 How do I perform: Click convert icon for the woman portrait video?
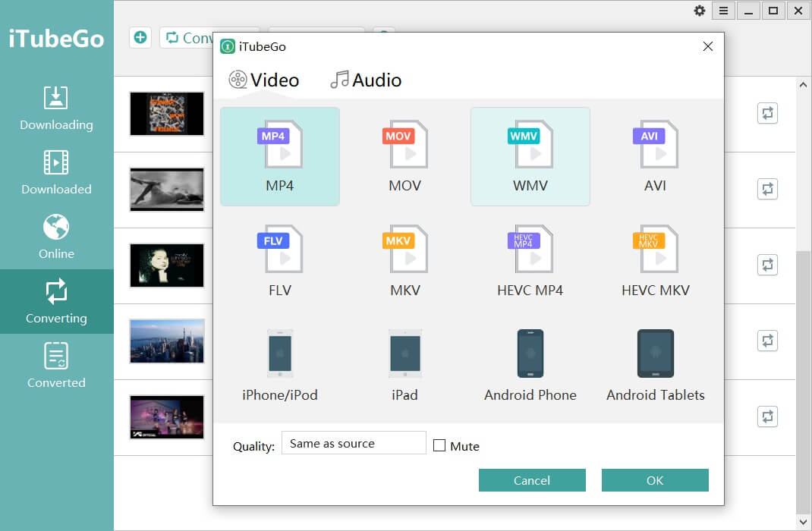767,265
